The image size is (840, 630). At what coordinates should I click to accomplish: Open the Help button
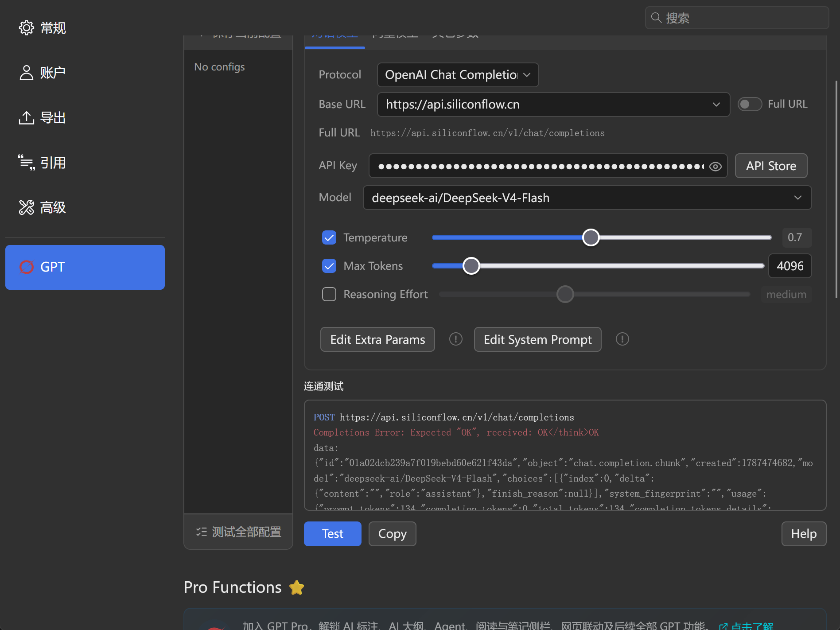point(804,534)
